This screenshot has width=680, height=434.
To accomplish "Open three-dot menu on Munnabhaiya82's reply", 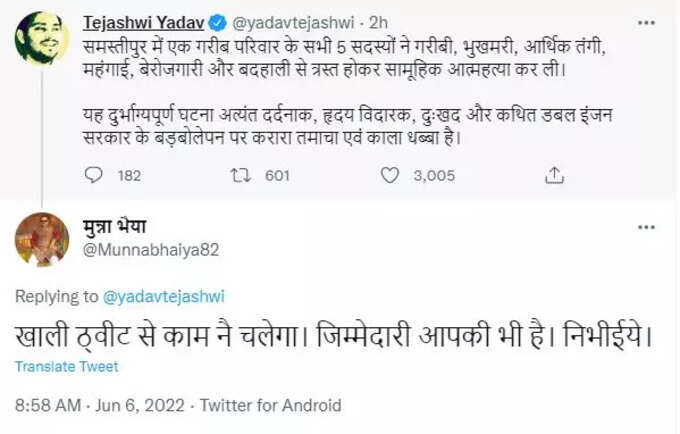I will [646, 227].
